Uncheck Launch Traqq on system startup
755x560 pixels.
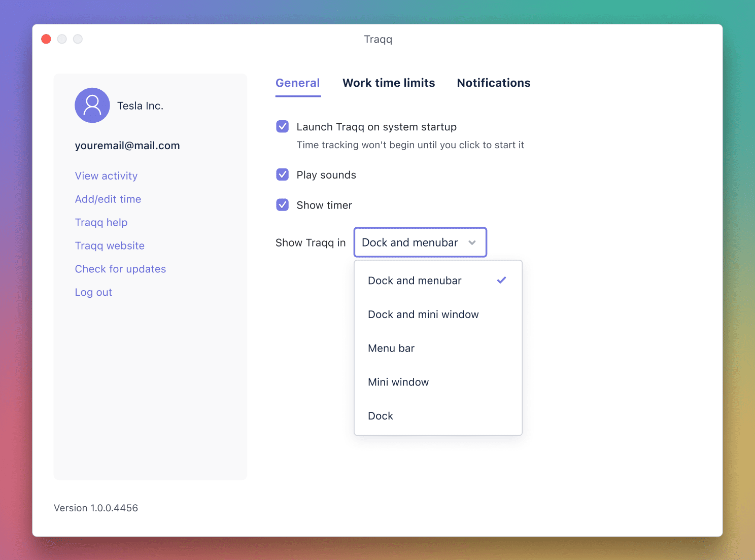(283, 126)
